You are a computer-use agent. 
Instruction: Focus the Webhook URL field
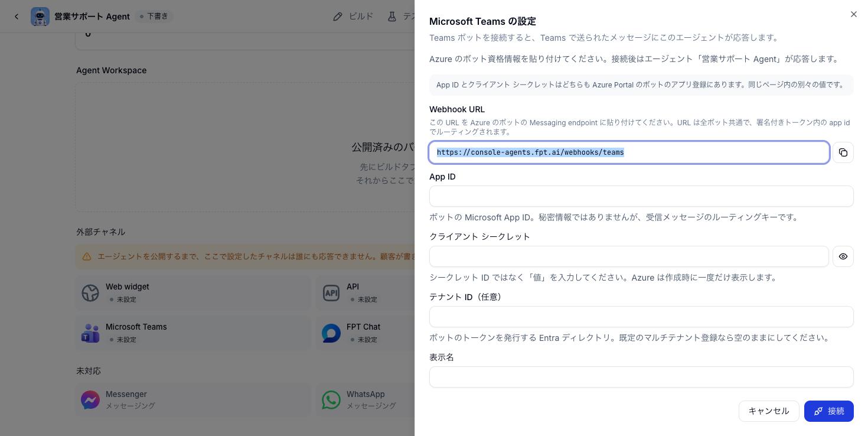629,152
